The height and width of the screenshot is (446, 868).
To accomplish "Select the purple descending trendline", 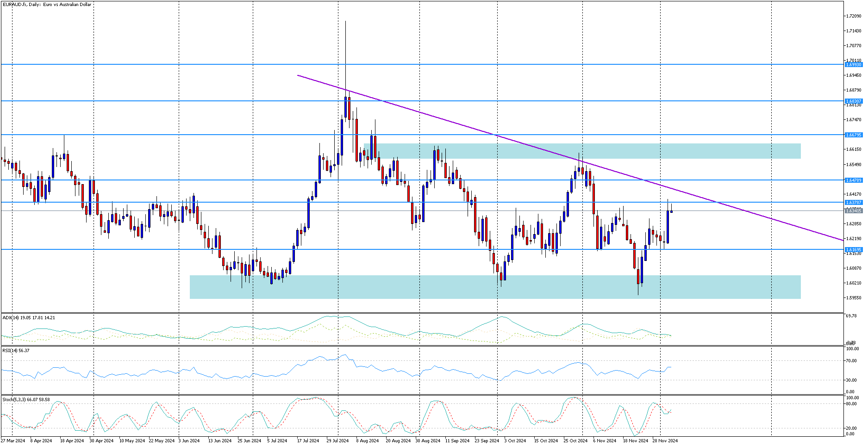I will tap(569, 158).
